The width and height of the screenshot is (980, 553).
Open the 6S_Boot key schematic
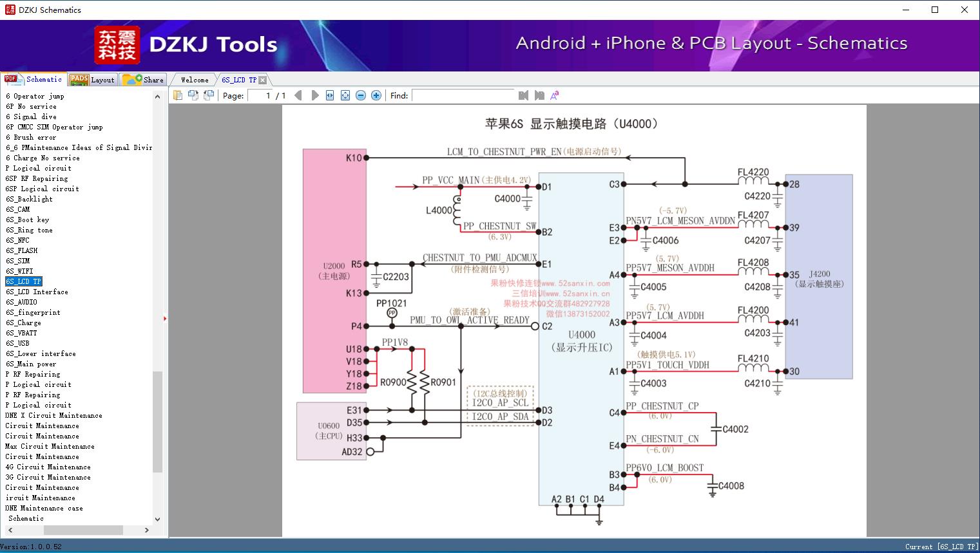point(27,220)
